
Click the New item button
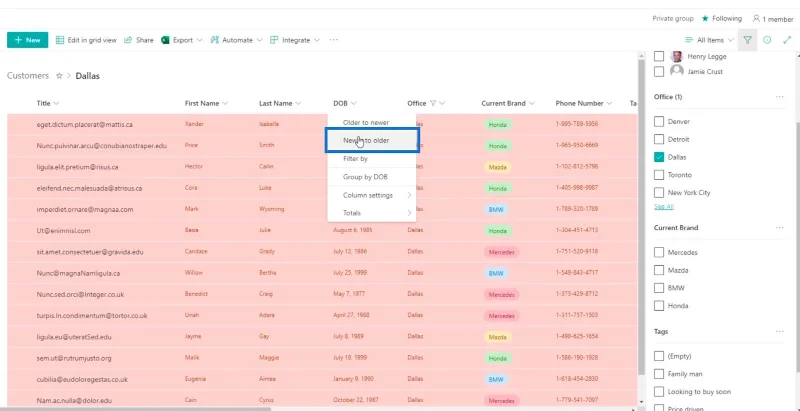pyautogui.click(x=28, y=40)
